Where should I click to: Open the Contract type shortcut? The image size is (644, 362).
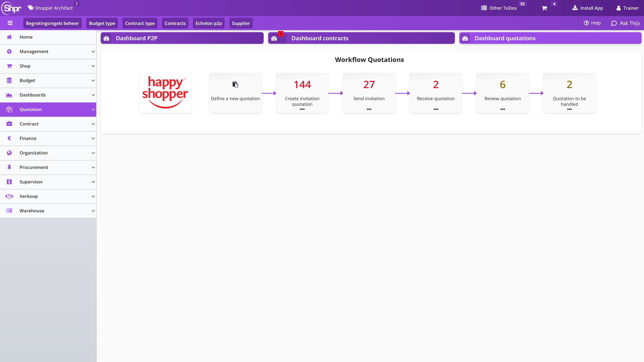coord(140,23)
